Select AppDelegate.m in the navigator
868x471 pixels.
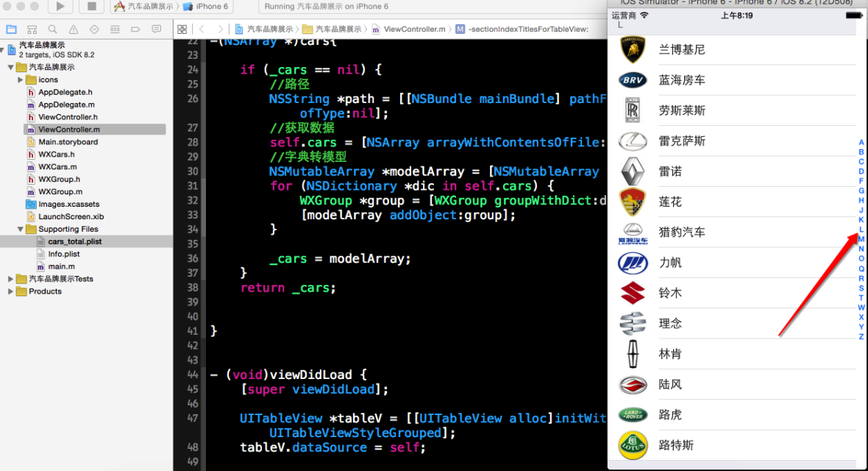[x=66, y=105]
